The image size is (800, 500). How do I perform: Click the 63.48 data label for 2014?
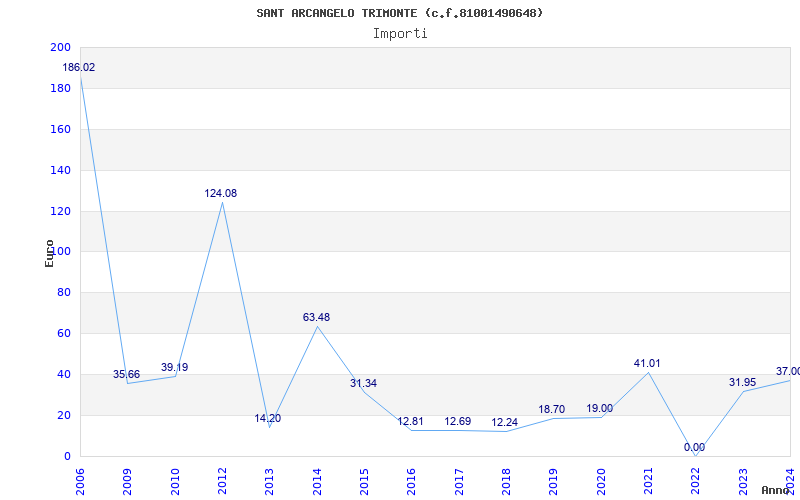click(316, 317)
